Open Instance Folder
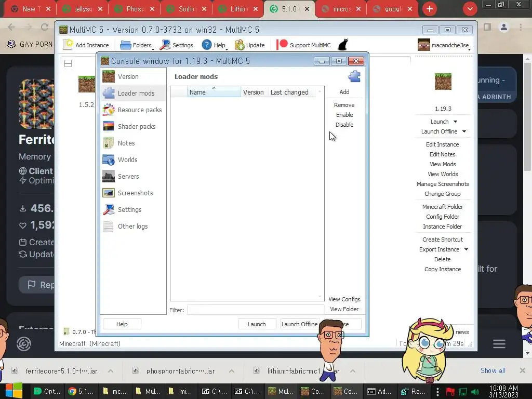532x399 pixels. pos(443,227)
